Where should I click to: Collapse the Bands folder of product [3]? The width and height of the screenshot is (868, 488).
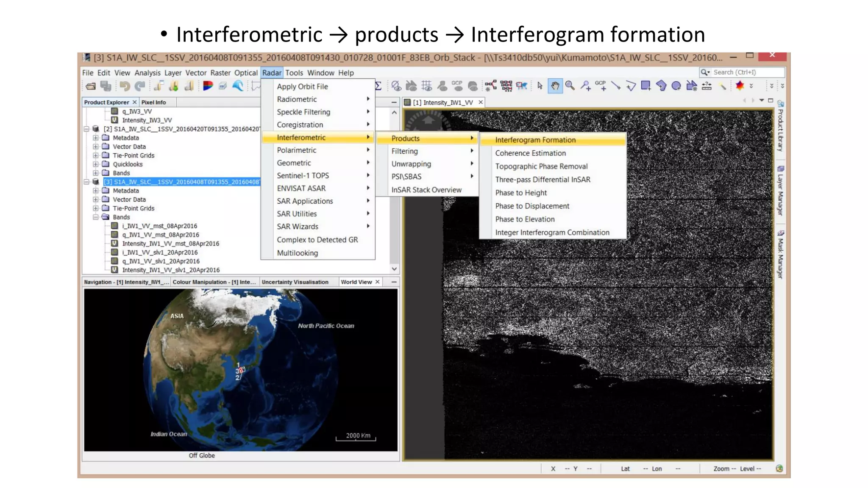pyautogui.click(x=96, y=217)
